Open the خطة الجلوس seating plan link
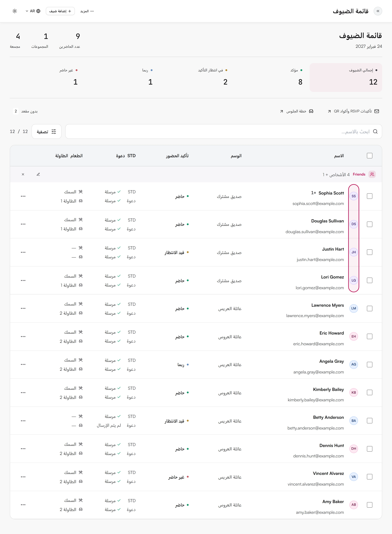392x534 pixels. (297, 111)
